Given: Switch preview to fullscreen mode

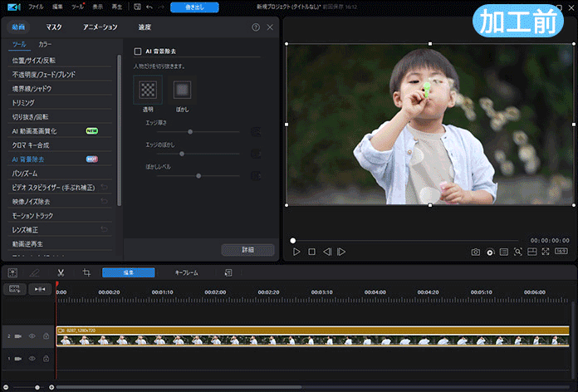Looking at the screenshot, I should 546,252.
